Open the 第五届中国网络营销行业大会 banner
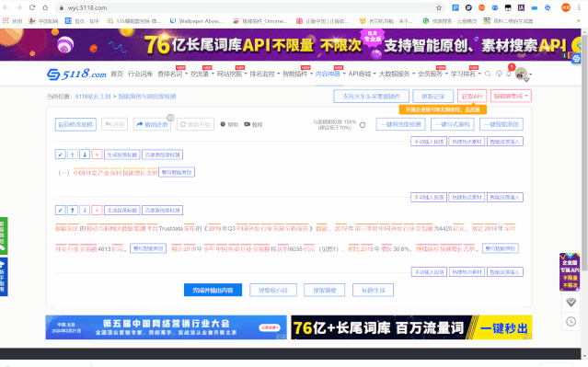The height and width of the screenshot is (367, 588). pyautogui.click(x=166, y=327)
